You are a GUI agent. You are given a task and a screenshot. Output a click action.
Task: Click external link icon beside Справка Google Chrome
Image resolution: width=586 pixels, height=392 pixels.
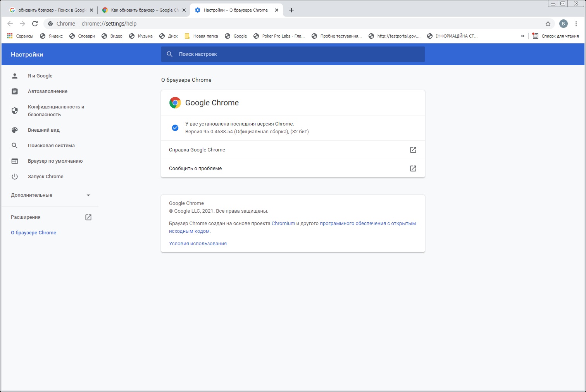[413, 150]
